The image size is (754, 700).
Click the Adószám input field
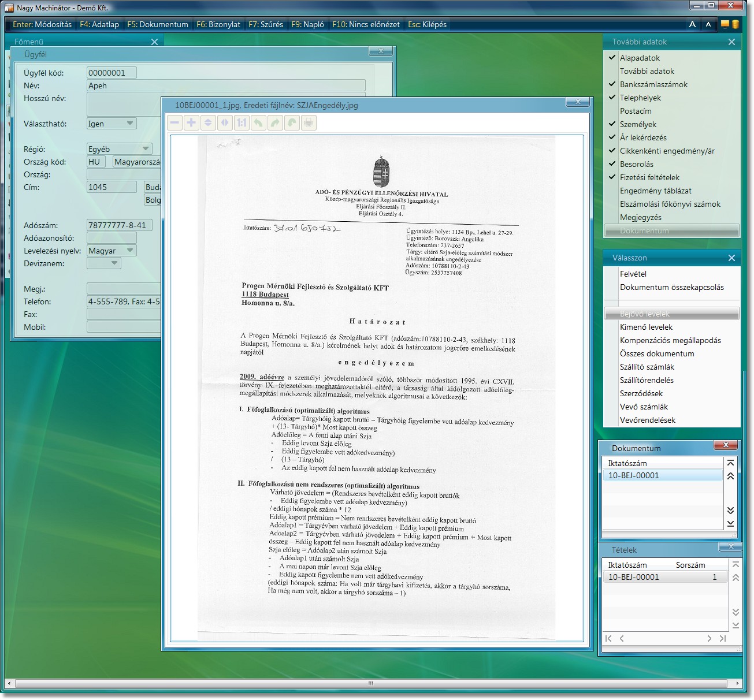(x=119, y=225)
